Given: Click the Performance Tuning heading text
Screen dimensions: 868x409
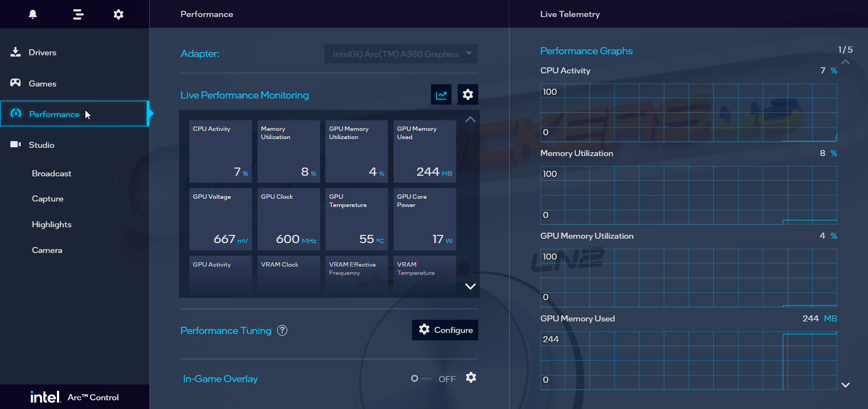Looking at the screenshot, I should tap(226, 331).
